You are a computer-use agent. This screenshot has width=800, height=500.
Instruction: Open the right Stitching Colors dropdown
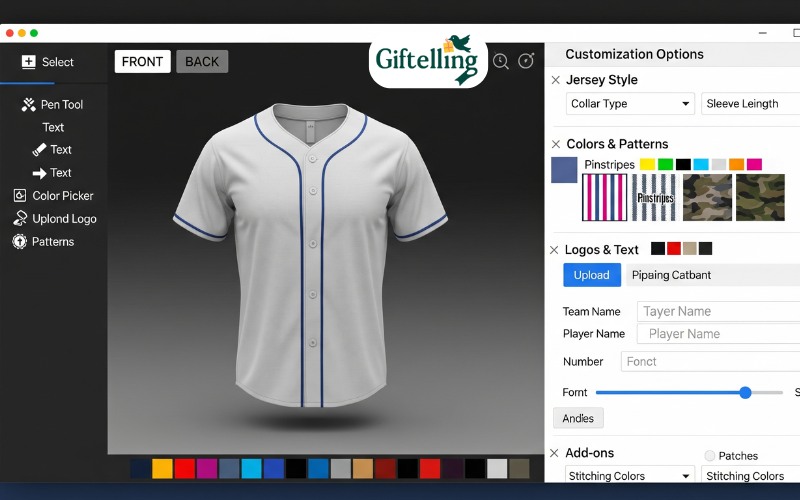[751, 475]
